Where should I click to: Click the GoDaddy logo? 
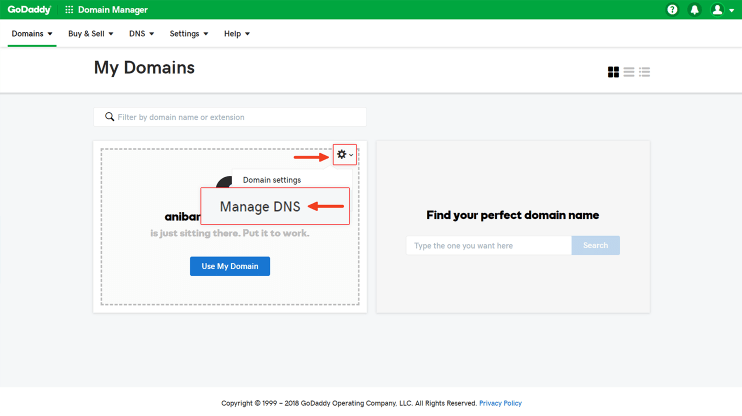(x=29, y=9)
